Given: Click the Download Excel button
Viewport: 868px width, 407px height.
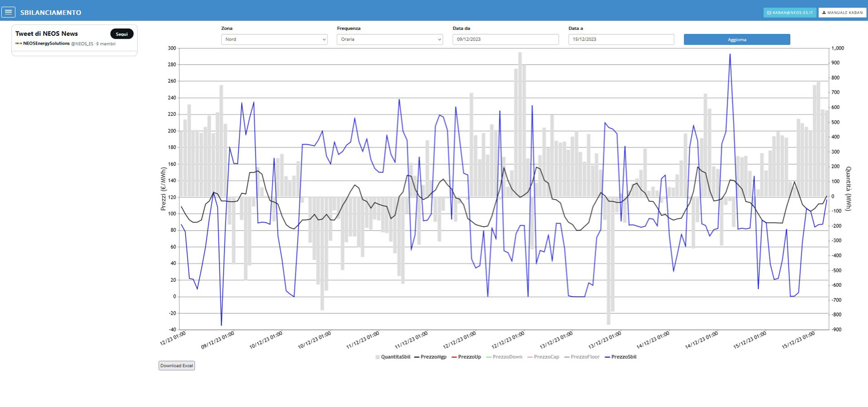Looking at the screenshot, I should point(176,365).
